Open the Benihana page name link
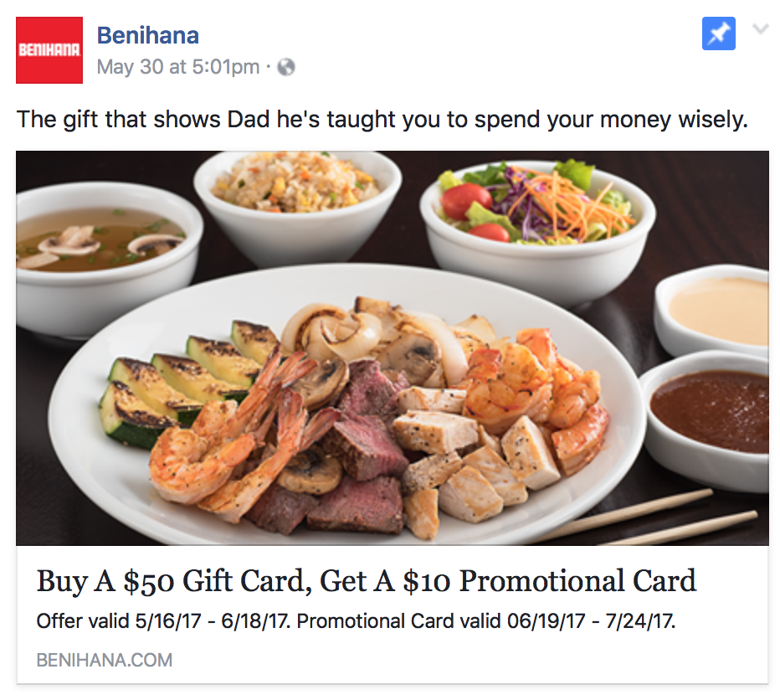Image resolution: width=780 pixels, height=700 pixels. coord(148,35)
